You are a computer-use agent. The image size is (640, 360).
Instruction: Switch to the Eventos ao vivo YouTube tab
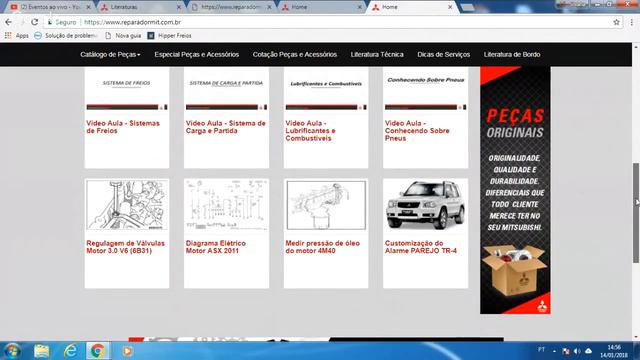[50, 7]
